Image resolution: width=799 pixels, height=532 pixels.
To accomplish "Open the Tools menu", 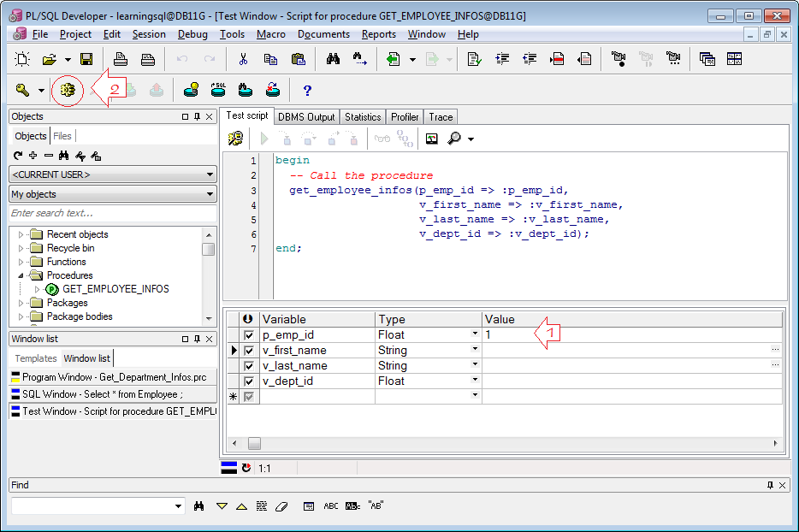I will click(232, 34).
